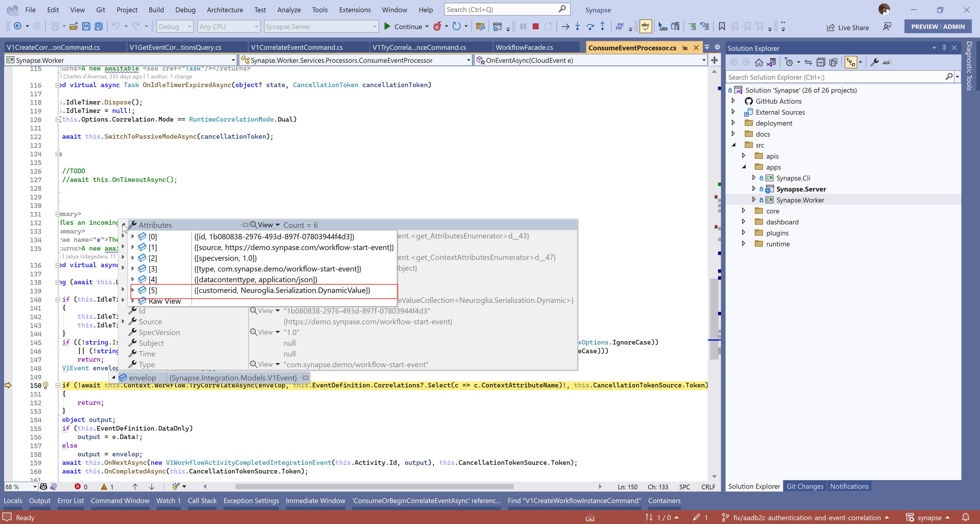Click in the Search Solution Explorer field
The width and height of the screenshot is (980, 524).
pyautogui.click(x=833, y=77)
